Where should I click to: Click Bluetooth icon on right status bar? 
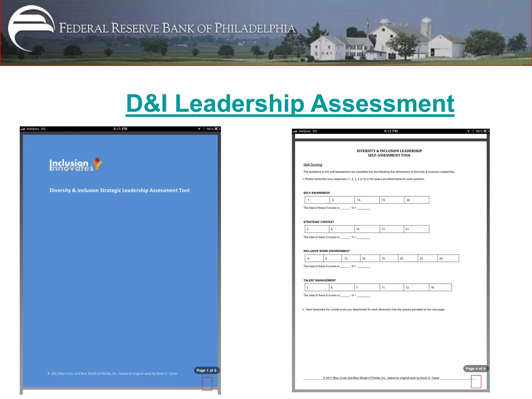(473, 131)
